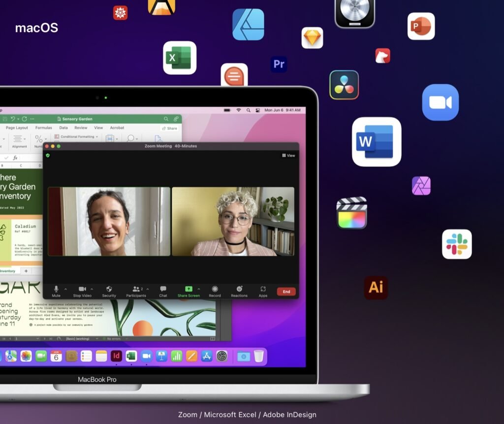Click the search magnifier in Excel title bar
The image size is (504, 424).
166,119
